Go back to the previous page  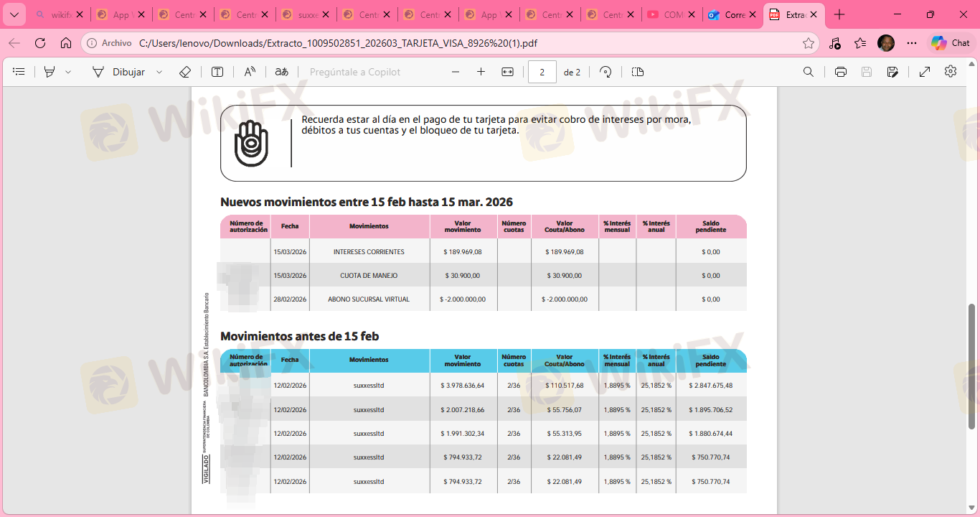coord(14,43)
